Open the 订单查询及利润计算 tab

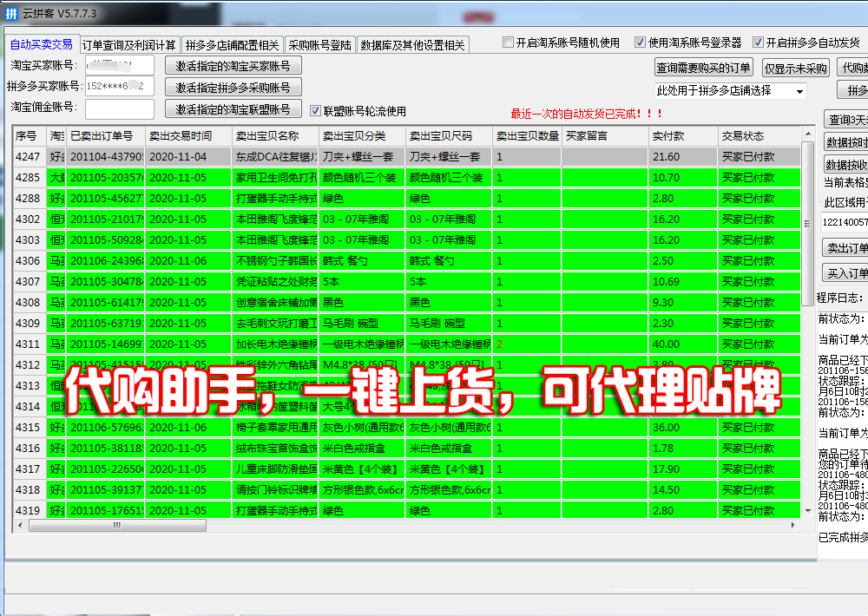click(x=129, y=45)
